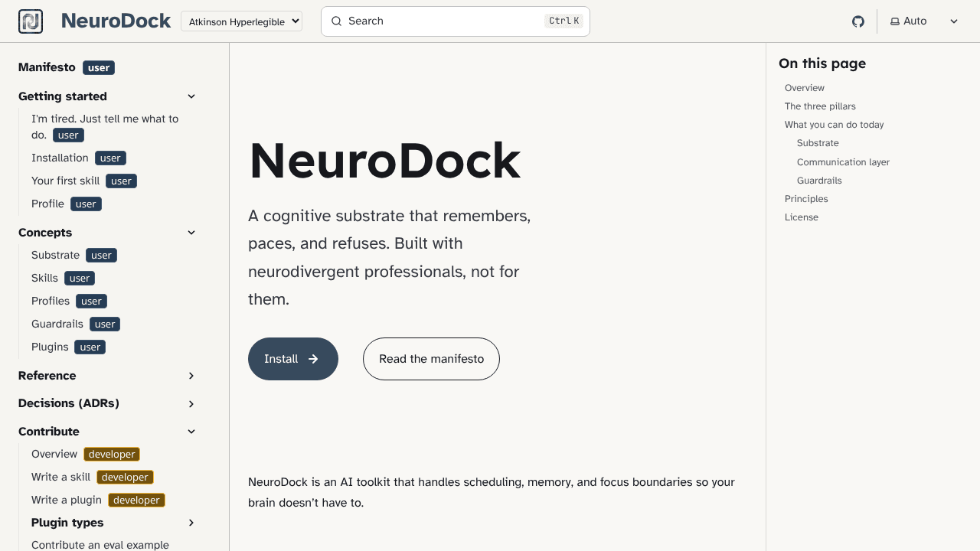The height and width of the screenshot is (551, 980).
Task: Focus the Search input field
Action: click(456, 21)
